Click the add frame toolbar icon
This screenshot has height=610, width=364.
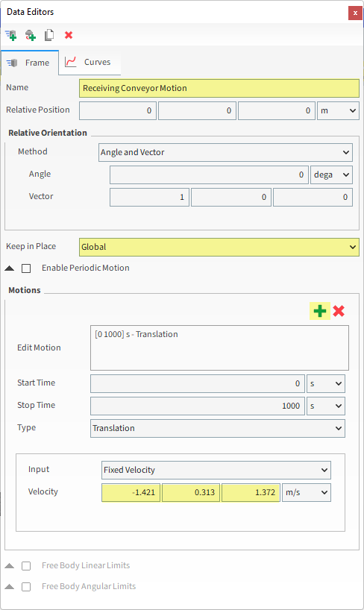[11, 35]
